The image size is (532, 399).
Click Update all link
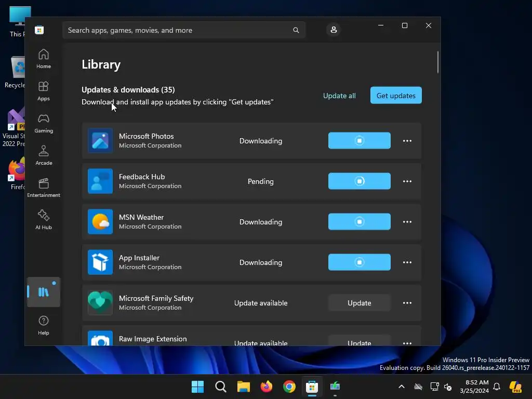click(x=339, y=96)
